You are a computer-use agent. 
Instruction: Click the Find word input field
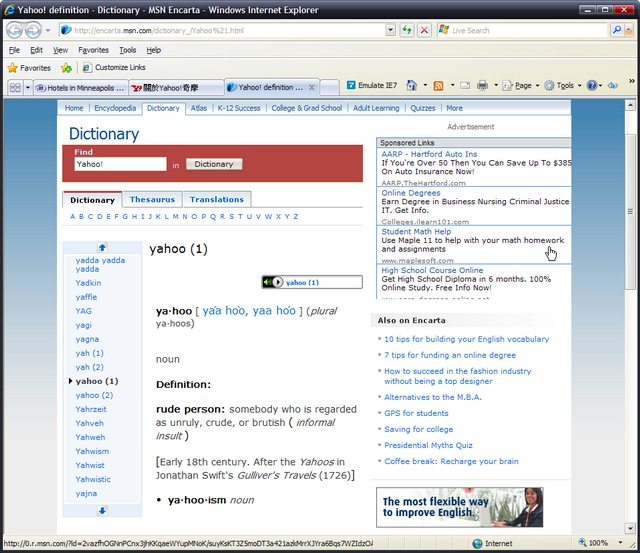pyautogui.click(x=120, y=164)
